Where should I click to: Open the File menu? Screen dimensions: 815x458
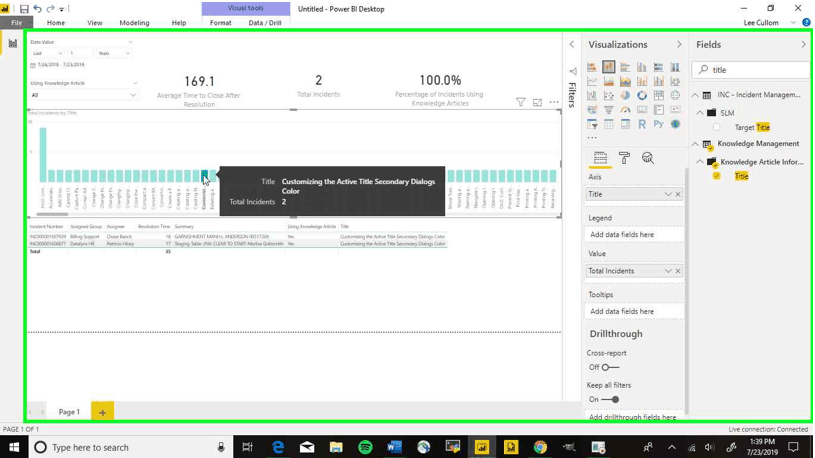tap(17, 23)
